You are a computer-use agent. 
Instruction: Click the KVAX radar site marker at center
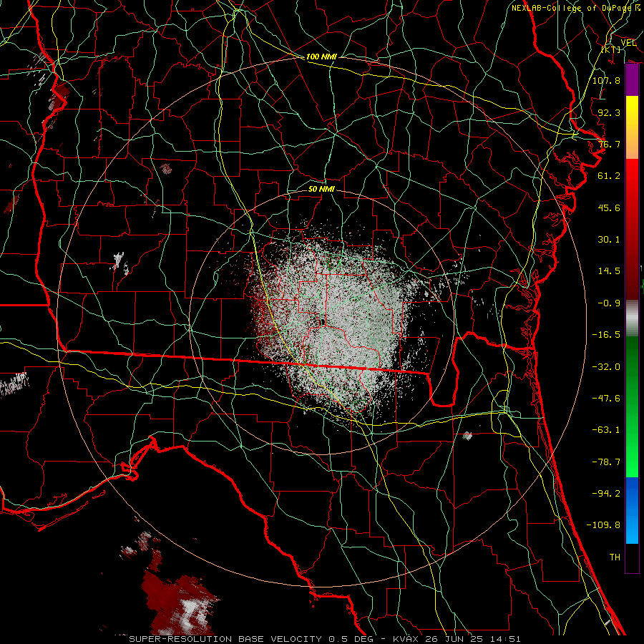[323, 322]
